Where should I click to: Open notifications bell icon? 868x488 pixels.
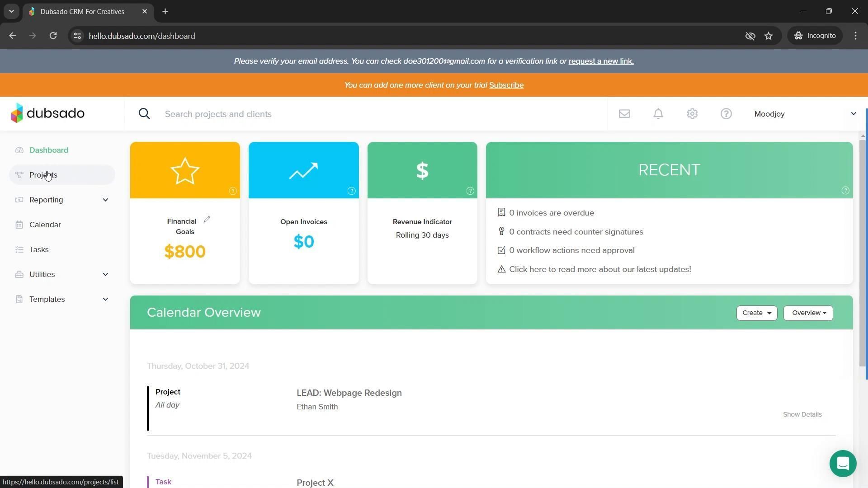coord(658,114)
